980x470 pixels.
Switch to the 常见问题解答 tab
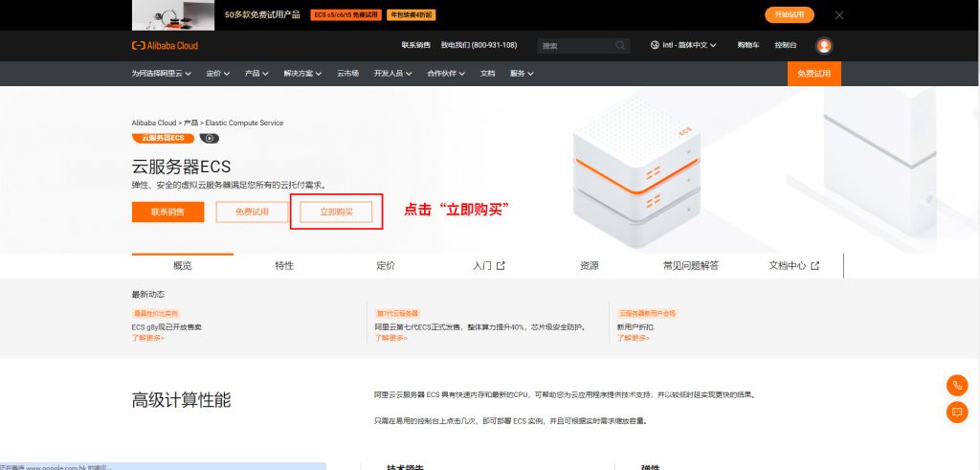pos(691,265)
